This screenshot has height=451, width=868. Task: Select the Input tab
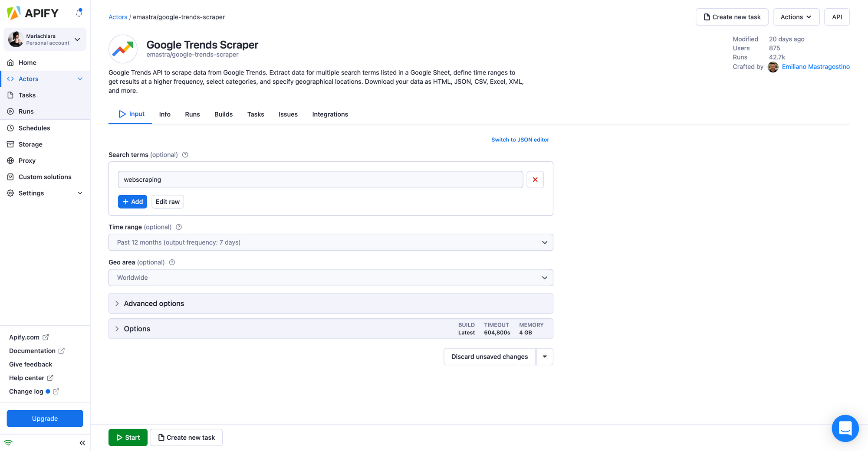click(132, 114)
